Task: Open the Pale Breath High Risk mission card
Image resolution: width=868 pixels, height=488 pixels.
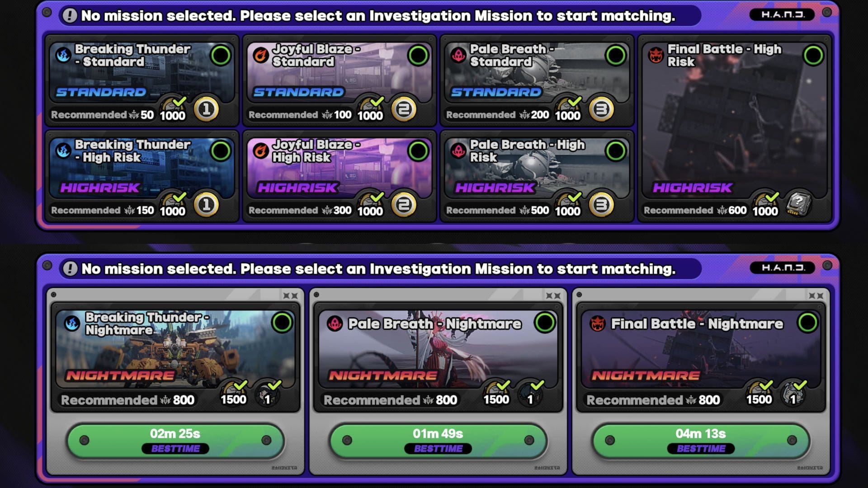Action: (x=537, y=176)
